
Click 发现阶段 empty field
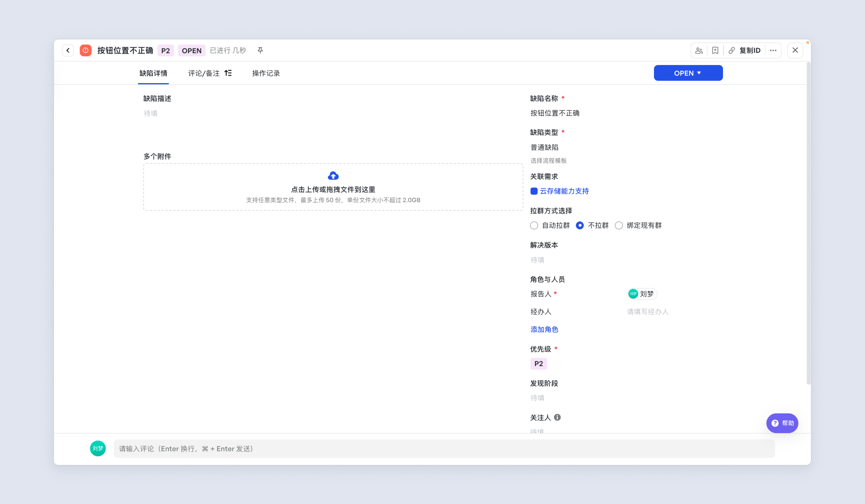(537, 398)
